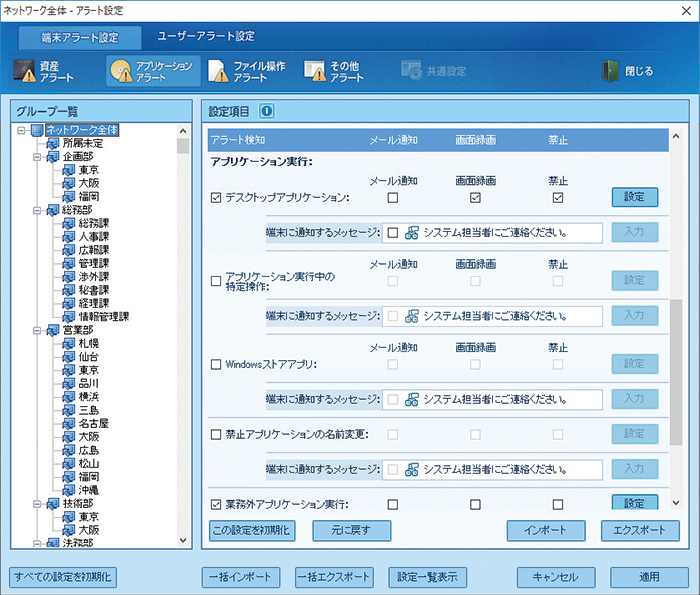The image size is (700, 595).
Task: Click the 企画部 group icon
Action: [x=53, y=157]
